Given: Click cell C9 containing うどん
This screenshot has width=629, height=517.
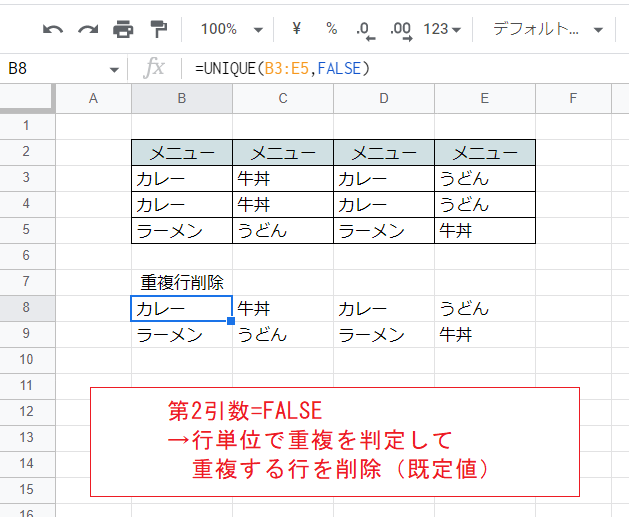Looking at the screenshot, I should 283,335.
